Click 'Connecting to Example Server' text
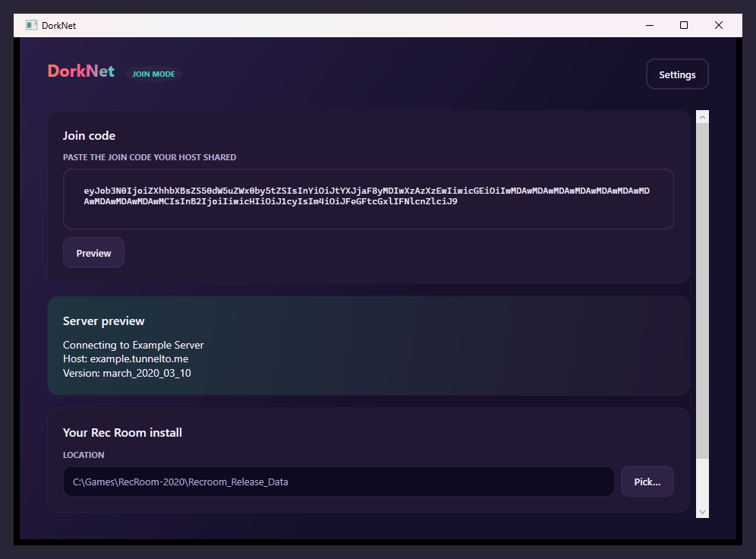756x559 pixels. (x=133, y=345)
